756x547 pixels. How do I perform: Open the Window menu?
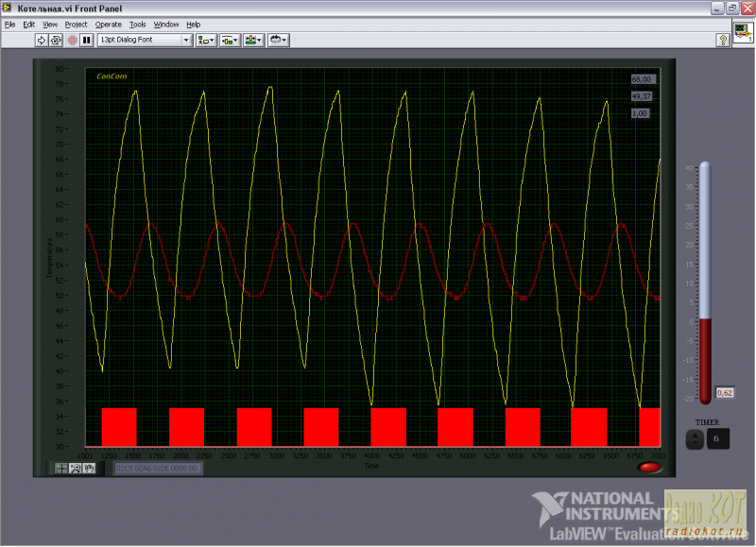tap(166, 25)
